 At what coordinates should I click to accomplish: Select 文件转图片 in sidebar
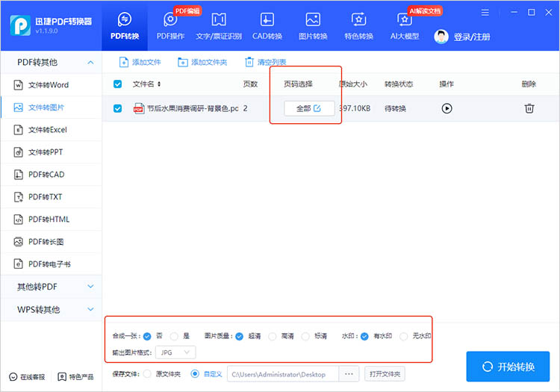click(51, 108)
